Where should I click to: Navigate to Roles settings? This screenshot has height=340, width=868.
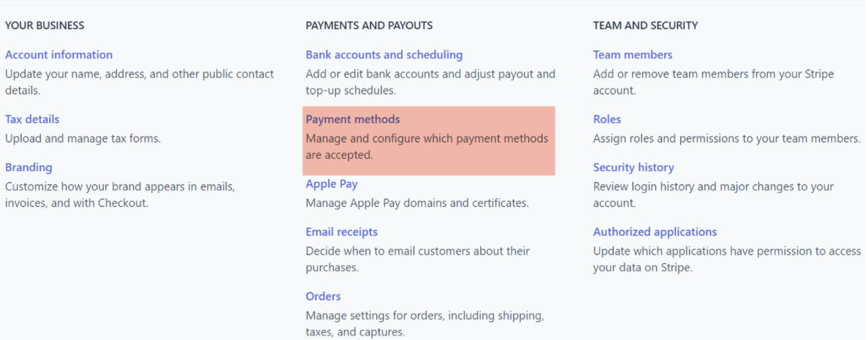pyautogui.click(x=607, y=119)
